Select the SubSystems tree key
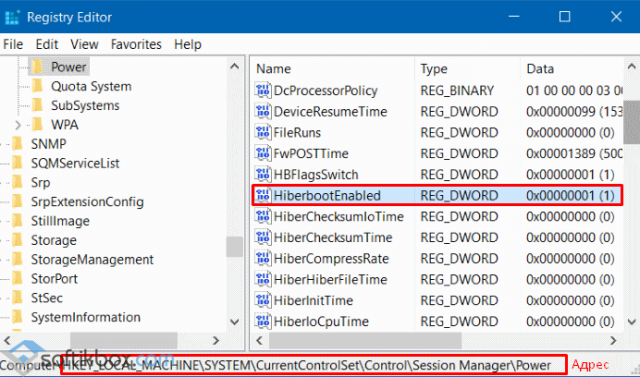The width and height of the screenshot is (640, 377). pos(85,105)
